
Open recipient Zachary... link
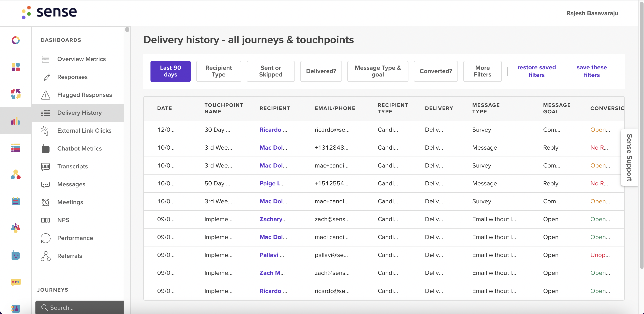point(273,219)
